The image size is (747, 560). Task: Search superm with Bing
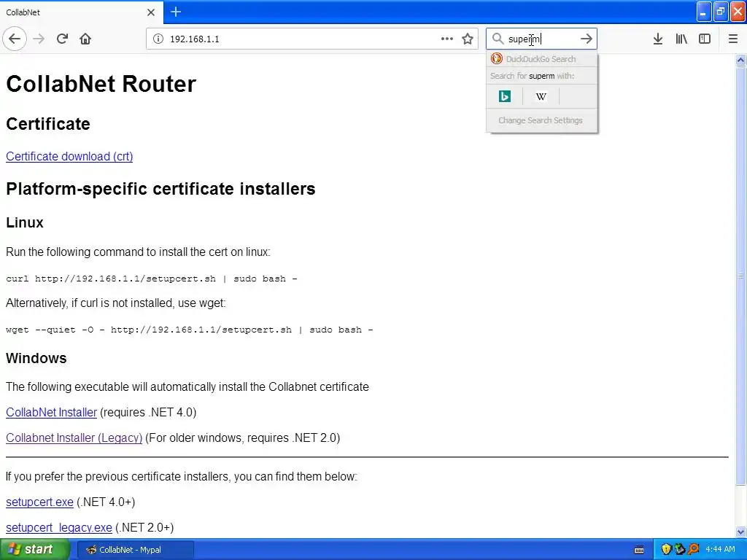(505, 97)
